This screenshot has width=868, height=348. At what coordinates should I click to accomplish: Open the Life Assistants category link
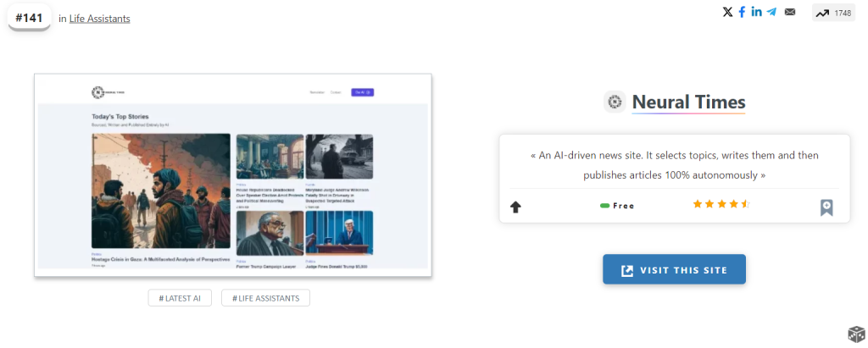point(100,19)
